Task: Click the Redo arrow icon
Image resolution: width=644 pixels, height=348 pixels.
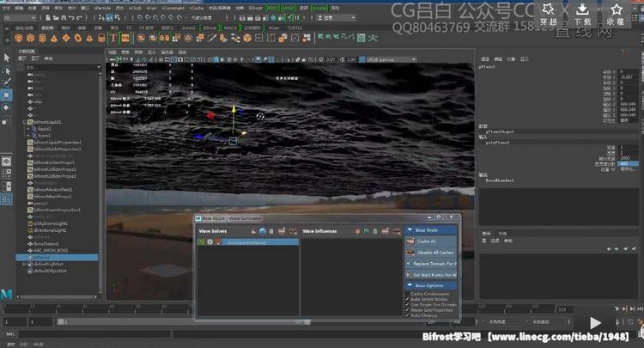Action: (79, 18)
